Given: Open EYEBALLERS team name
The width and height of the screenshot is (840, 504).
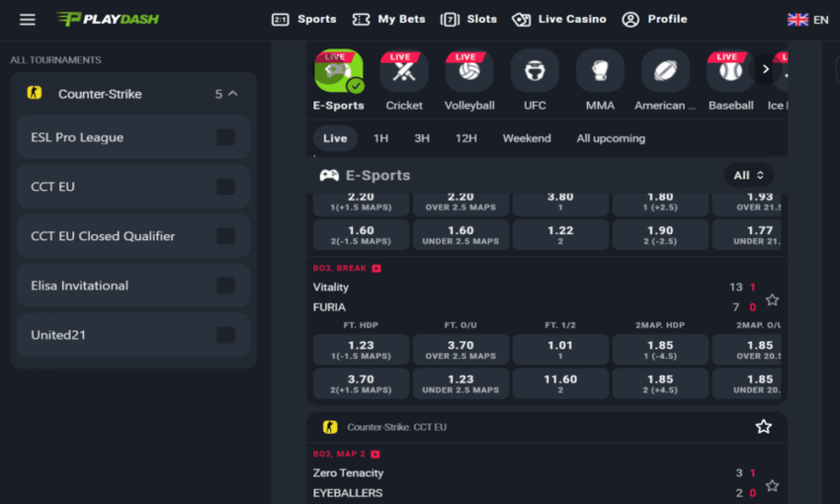Looking at the screenshot, I should coord(348,493).
